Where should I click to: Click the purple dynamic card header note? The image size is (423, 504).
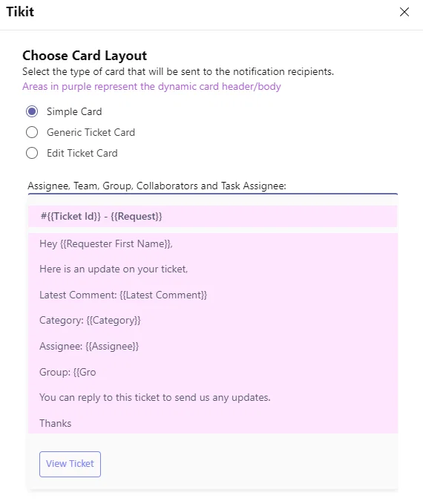(151, 86)
